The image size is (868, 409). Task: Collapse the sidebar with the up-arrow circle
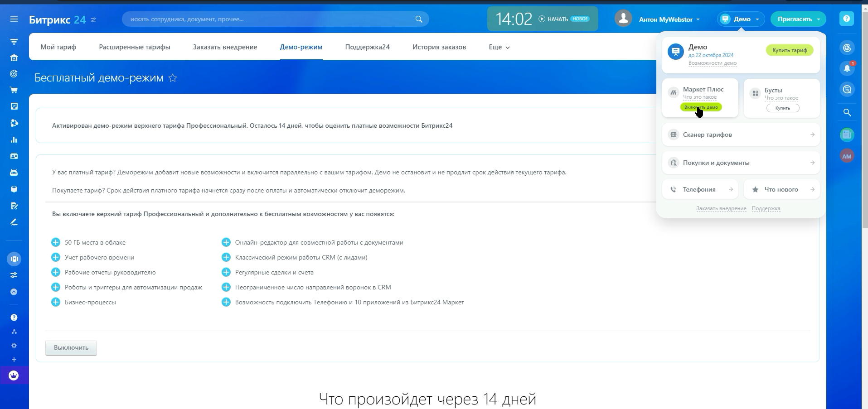pyautogui.click(x=14, y=292)
